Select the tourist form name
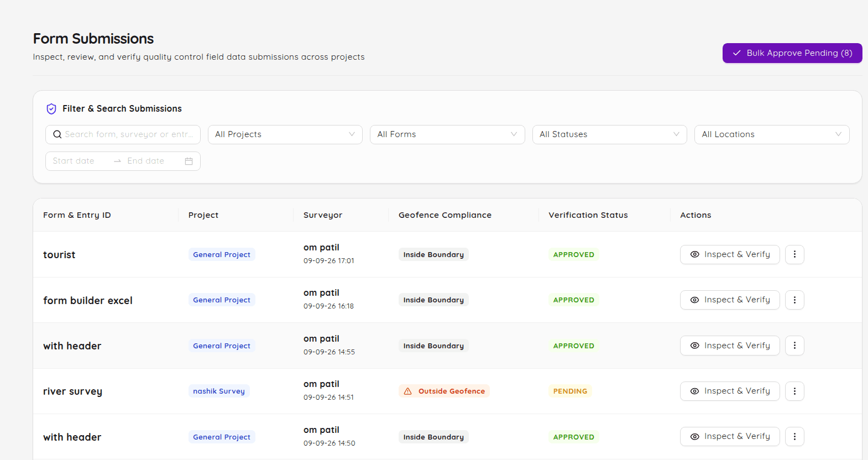Viewport: 868px width, 460px height. click(x=59, y=255)
